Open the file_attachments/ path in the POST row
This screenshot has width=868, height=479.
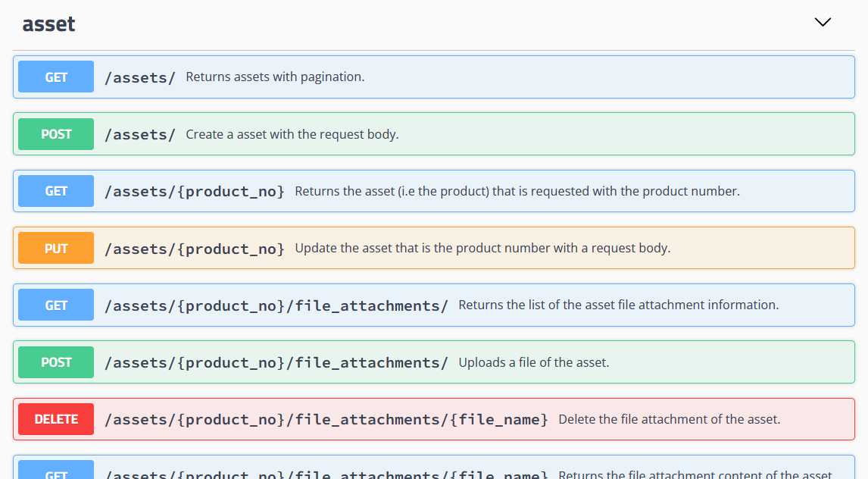(276, 363)
